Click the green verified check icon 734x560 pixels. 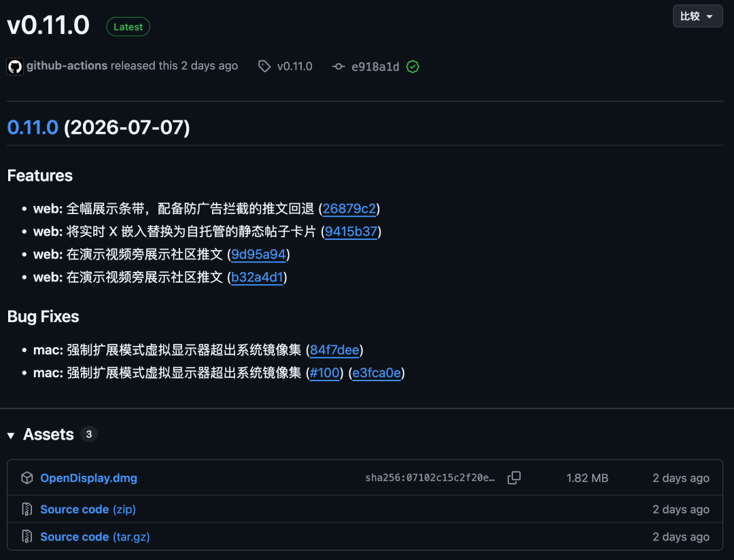tap(413, 67)
